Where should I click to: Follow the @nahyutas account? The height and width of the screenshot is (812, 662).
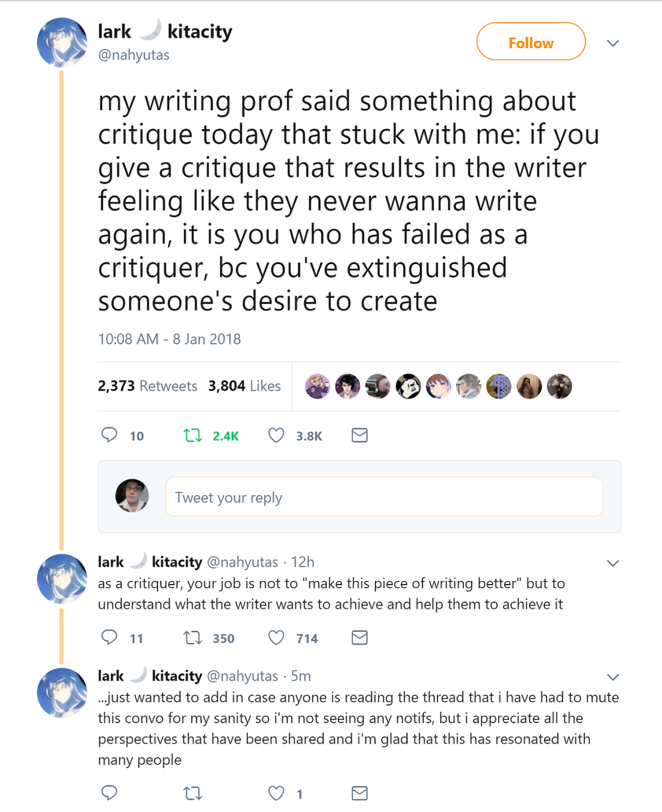coord(530,42)
